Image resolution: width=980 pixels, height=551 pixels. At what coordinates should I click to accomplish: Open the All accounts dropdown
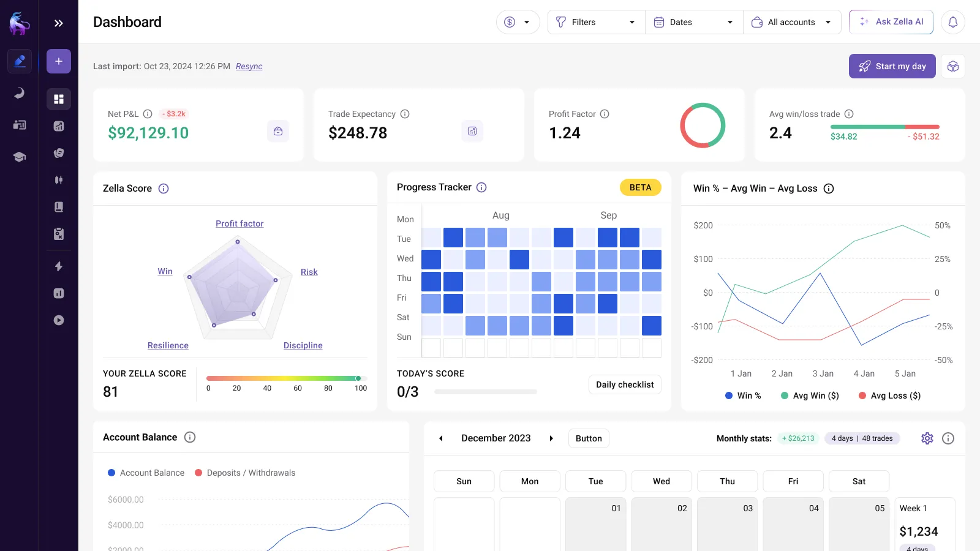pos(791,22)
